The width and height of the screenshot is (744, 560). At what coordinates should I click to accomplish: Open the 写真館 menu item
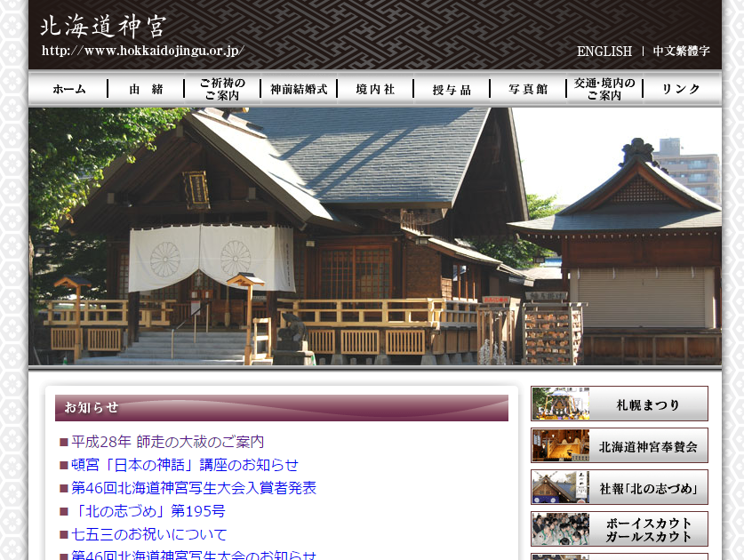coord(528,89)
